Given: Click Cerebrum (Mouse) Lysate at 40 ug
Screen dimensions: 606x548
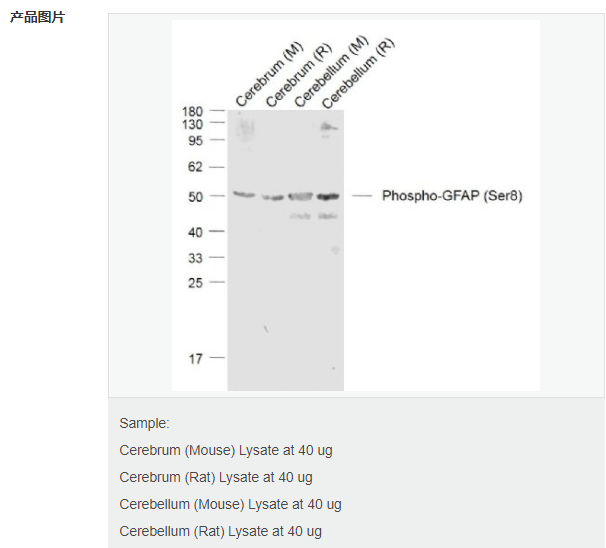Looking at the screenshot, I should (x=226, y=451).
